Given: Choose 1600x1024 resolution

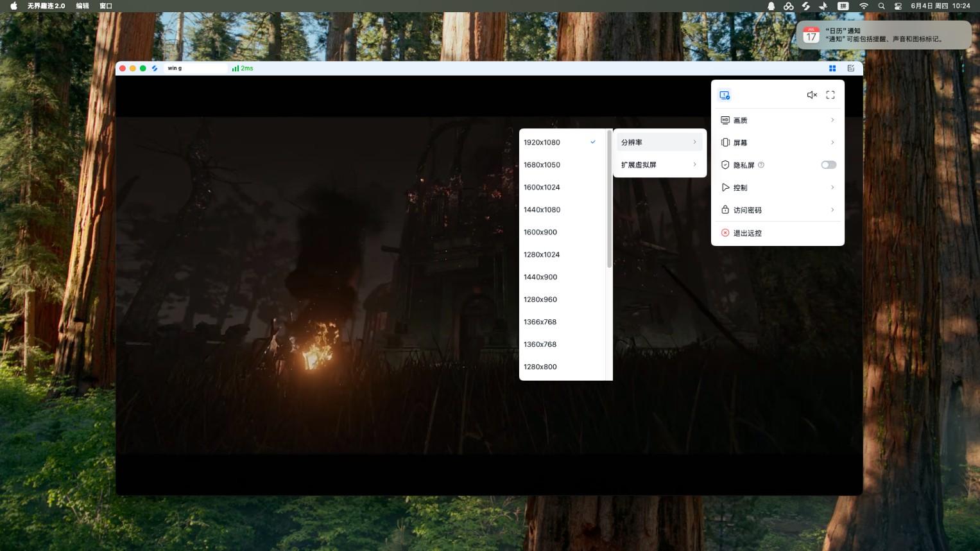Looking at the screenshot, I should (x=562, y=188).
